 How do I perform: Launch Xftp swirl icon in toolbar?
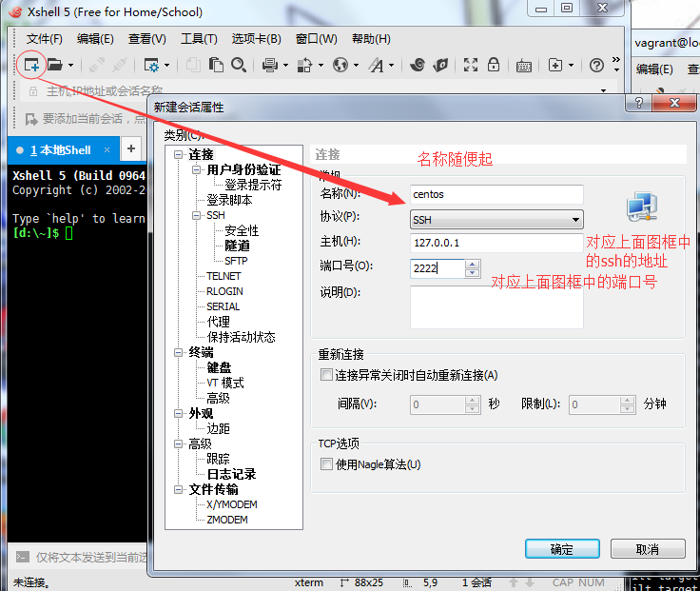click(x=418, y=66)
